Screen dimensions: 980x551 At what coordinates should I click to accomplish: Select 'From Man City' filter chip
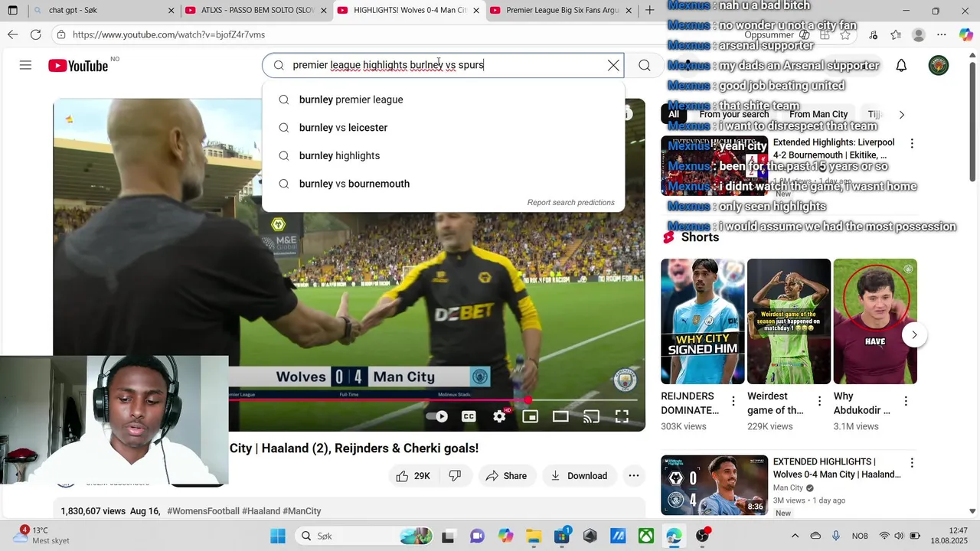tap(818, 114)
